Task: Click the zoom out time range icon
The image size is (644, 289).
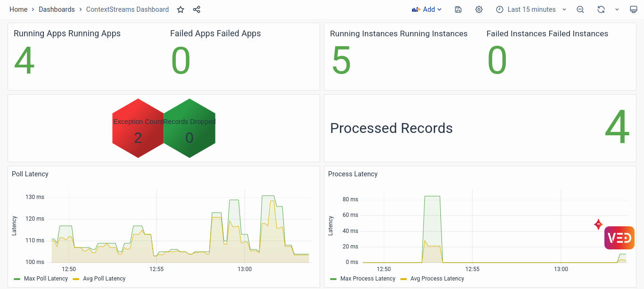Action: (580, 9)
